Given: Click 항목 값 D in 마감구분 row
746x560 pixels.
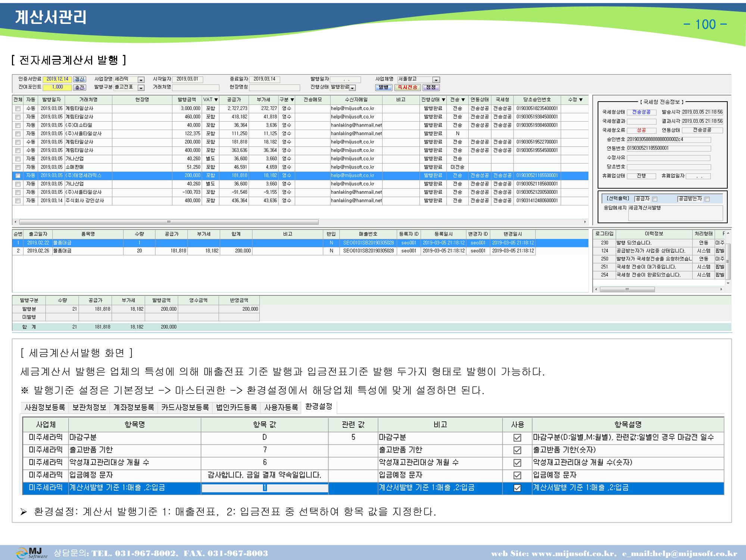Looking at the screenshot, I should point(265,438).
